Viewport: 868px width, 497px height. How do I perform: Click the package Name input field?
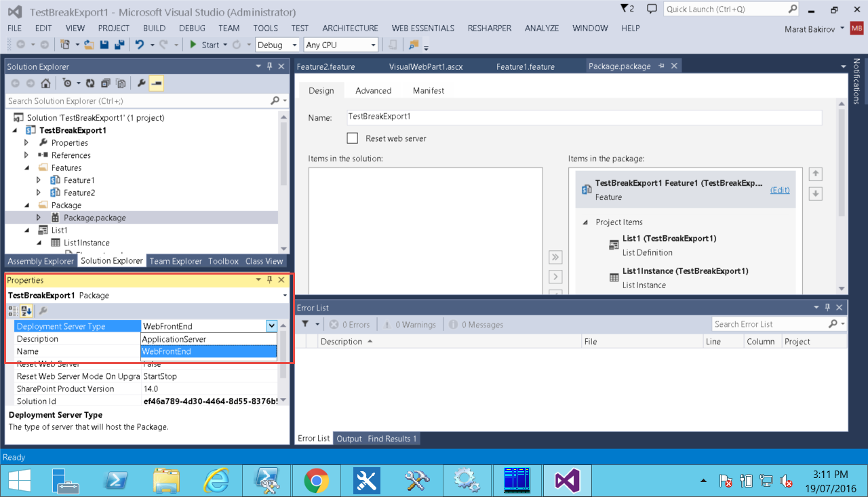[585, 117]
